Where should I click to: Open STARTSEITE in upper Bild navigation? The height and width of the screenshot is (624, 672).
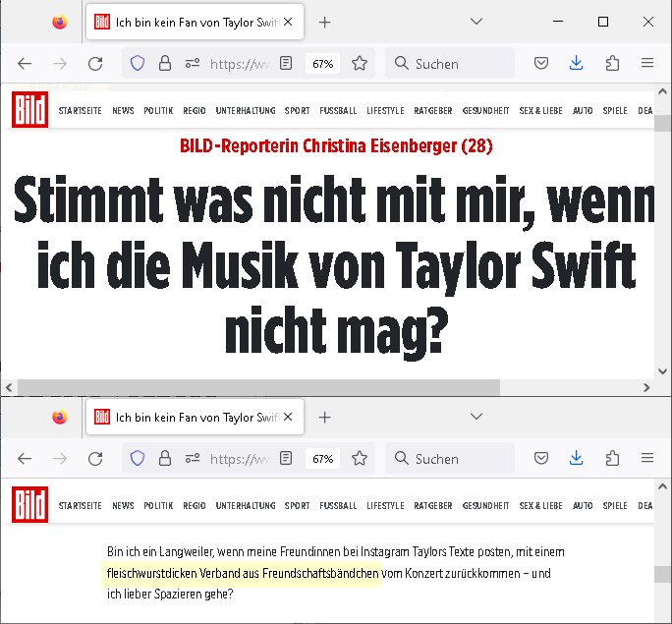[81, 111]
